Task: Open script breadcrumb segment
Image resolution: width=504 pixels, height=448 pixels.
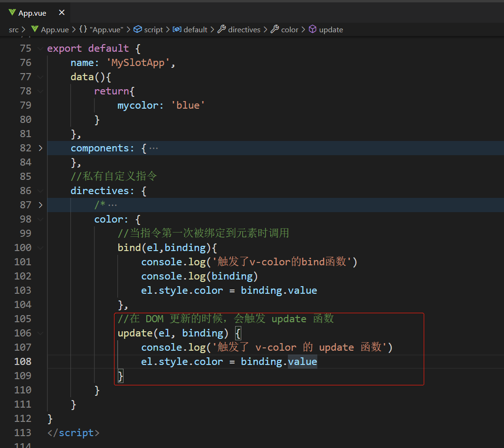Action: (x=153, y=29)
